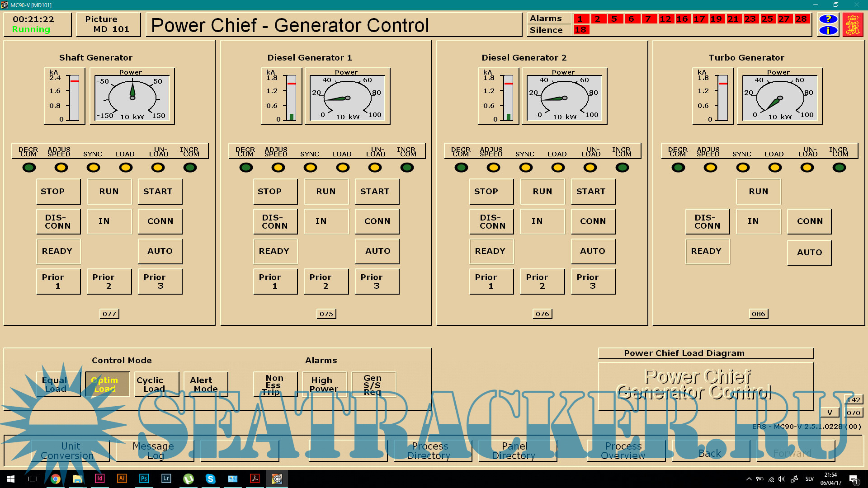This screenshot has height=488, width=868.
Task: Click Shaft Generator SYNC indicator lamp
Action: click(x=93, y=168)
